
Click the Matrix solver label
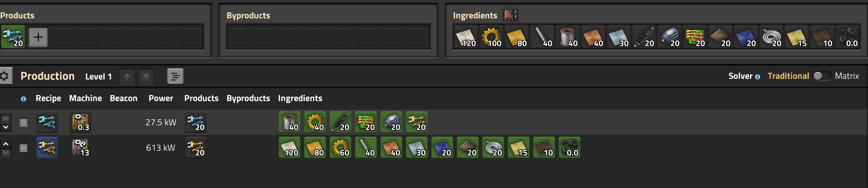846,76
